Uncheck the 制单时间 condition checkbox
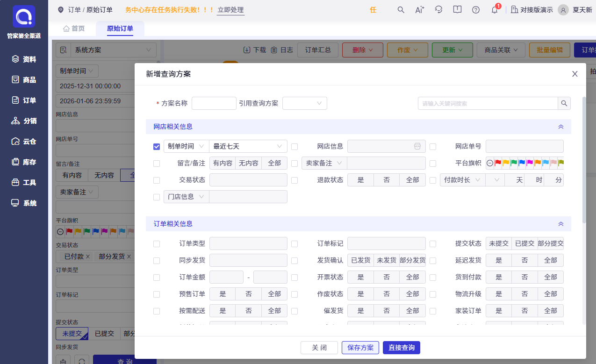596x364 pixels. 157,147
